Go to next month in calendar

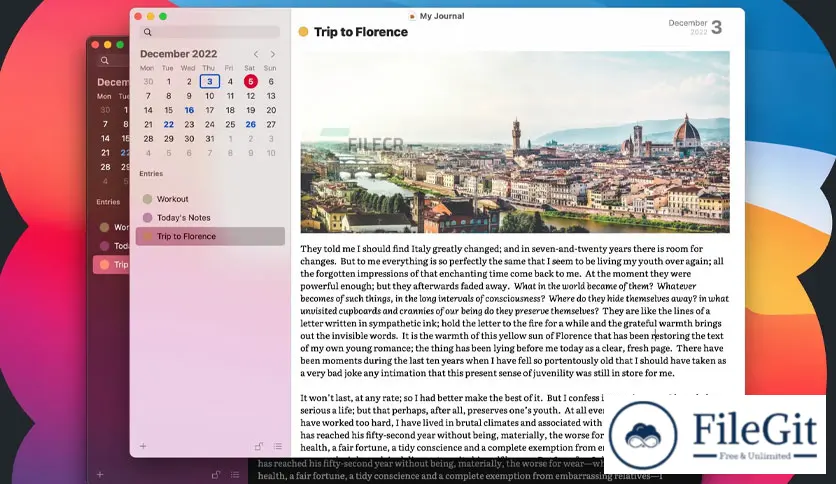pyautogui.click(x=273, y=54)
